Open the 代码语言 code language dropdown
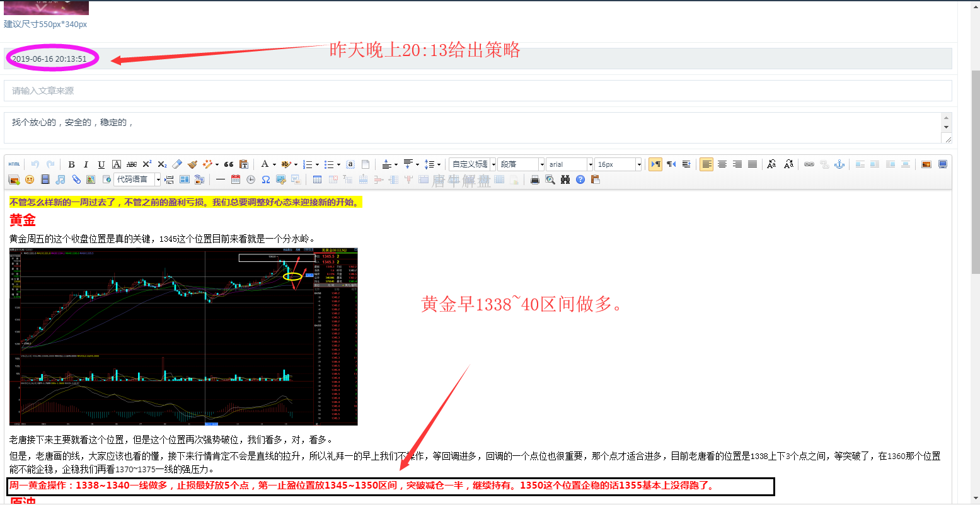The height and width of the screenshot is (505, 980). [x=137, y=179]
